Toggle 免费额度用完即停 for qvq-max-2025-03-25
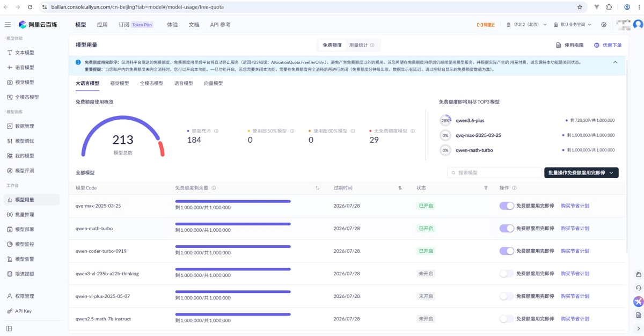Viewport: 644px width, 336px height. (507, 206)
